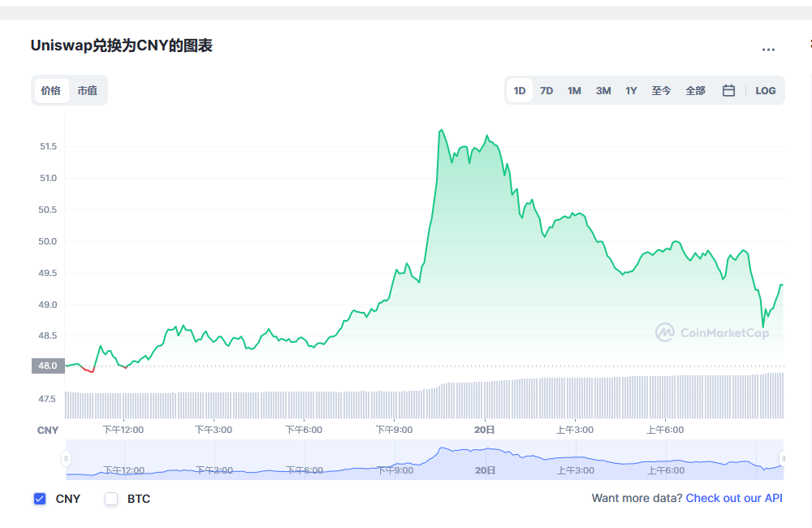
Task: Switch to the 3M time range
Action: pos(603,91)
